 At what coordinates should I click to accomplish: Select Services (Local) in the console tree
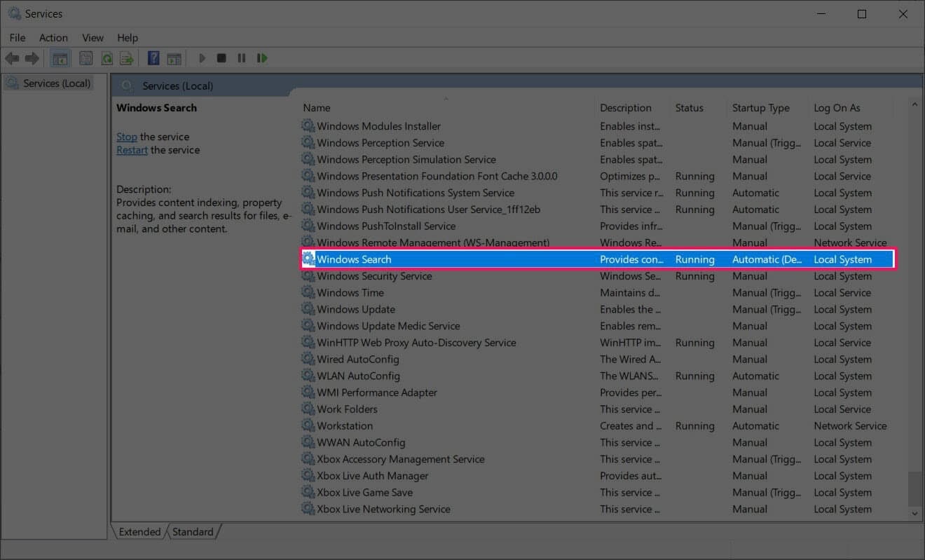tap(48, 83)
